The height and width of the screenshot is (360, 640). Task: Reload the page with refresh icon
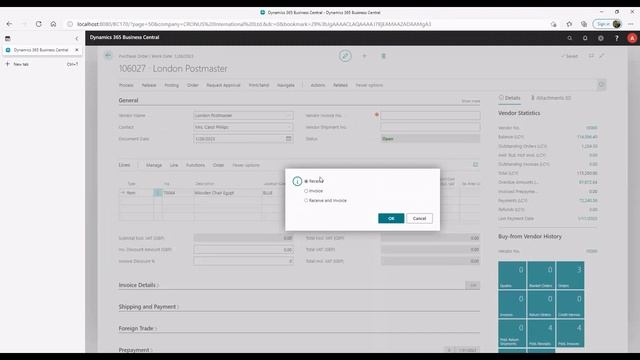pyautogui.click(x=39, y=24)
